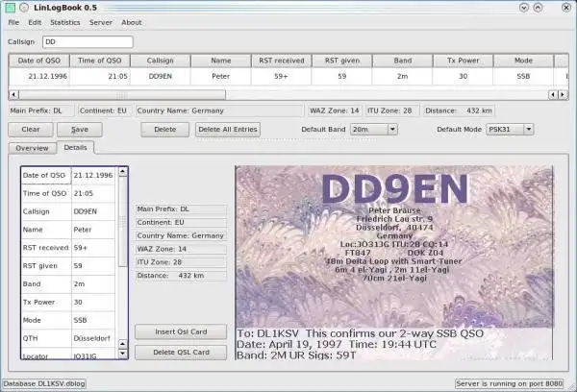Image resolution: width=577 pixels, height=392 pixels.
Task: Click the Database DL1KSV.dblog status label
Action: [44, 384]
